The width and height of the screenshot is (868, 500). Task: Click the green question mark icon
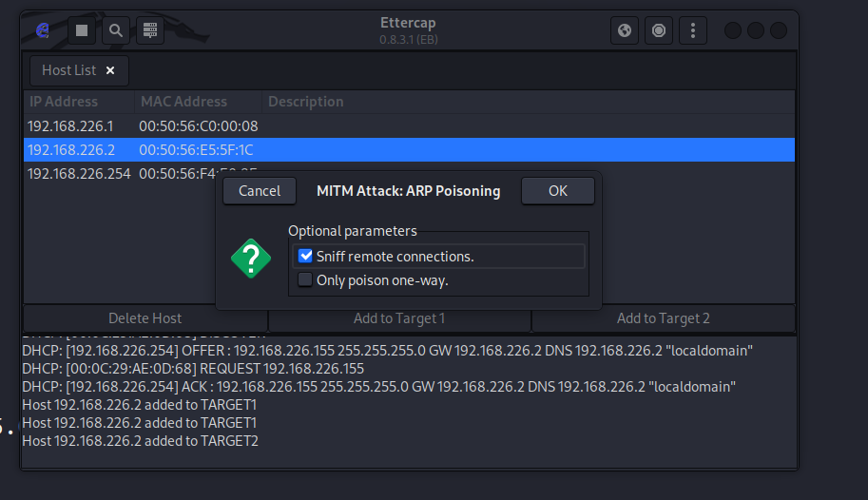(x=250, y=259)
